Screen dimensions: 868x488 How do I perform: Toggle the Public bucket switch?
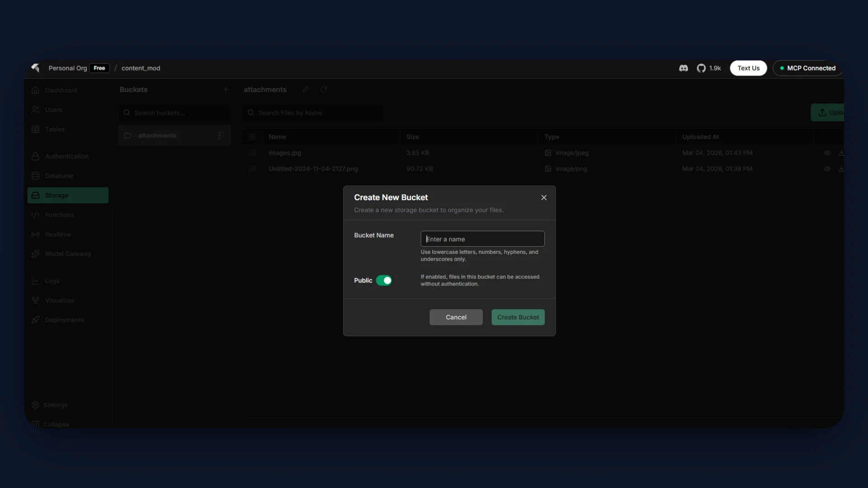click(x=384, y=281)
